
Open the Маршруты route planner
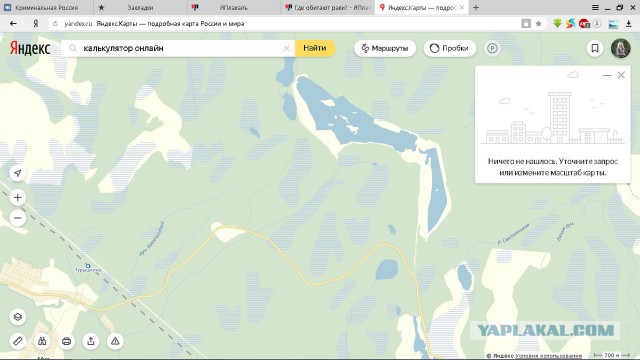385,48
